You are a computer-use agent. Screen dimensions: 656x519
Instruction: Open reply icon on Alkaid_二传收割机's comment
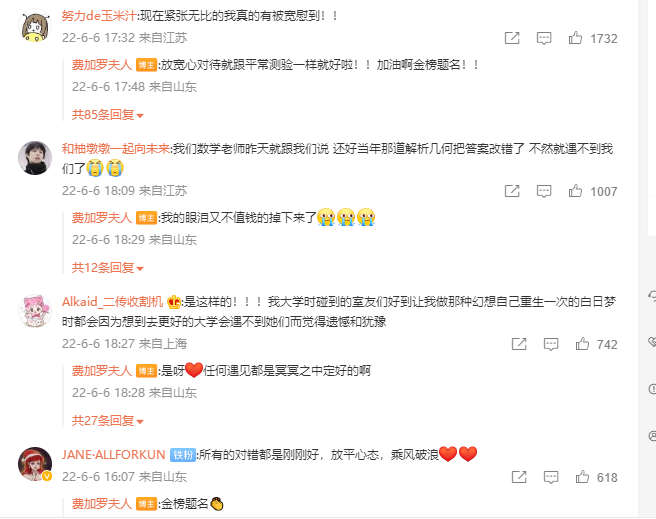tap(551, 345)
